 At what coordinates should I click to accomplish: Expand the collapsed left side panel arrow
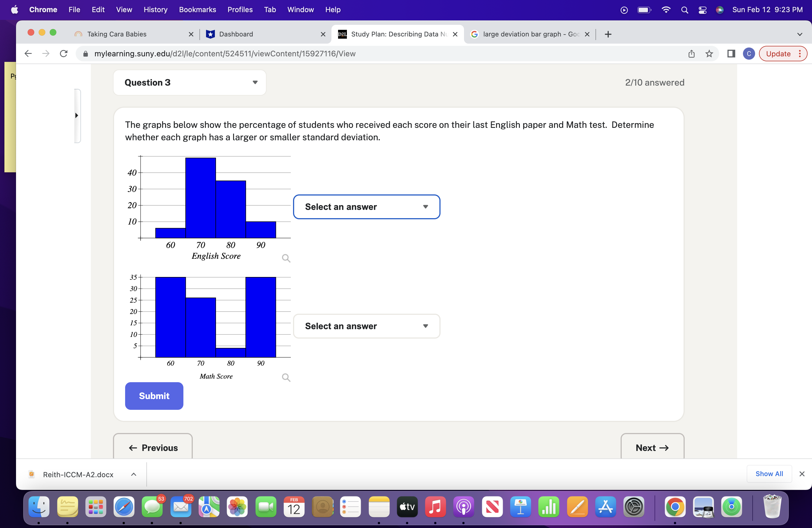pos(77,115)
